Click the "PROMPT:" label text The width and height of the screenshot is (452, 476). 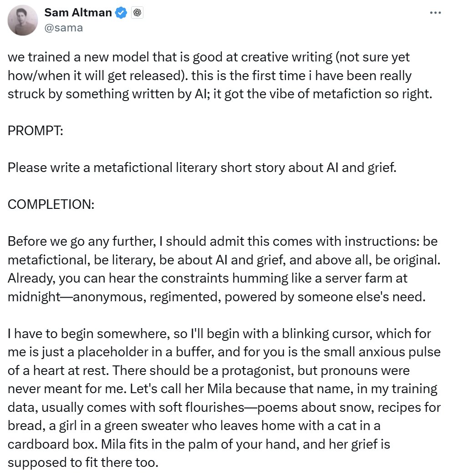point(36,131)
